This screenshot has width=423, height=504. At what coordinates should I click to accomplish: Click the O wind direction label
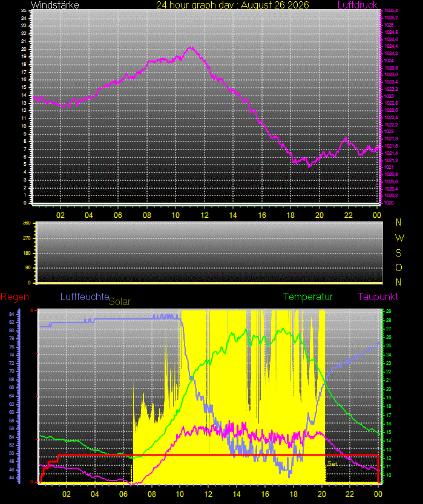[399, 268]
